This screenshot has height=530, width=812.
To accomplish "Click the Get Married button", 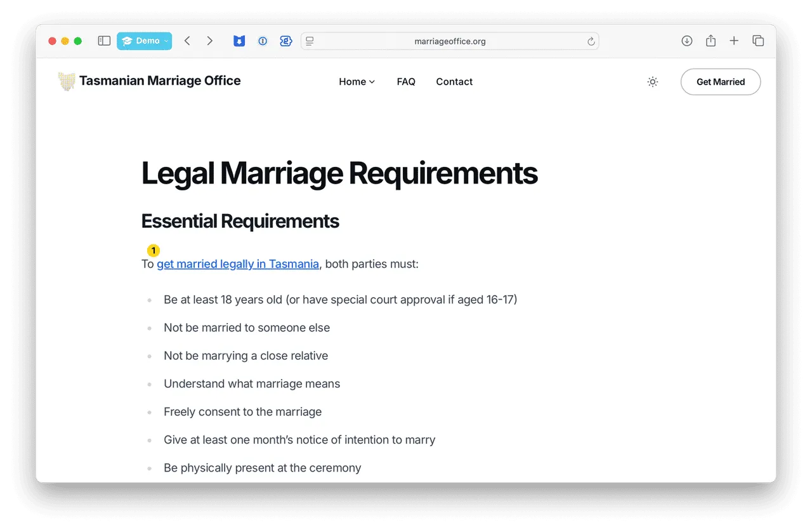I will [721, 82].
